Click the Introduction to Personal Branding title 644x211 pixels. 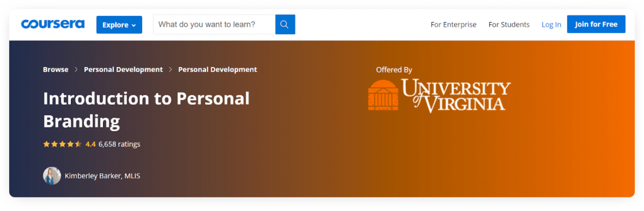(147, 110)
